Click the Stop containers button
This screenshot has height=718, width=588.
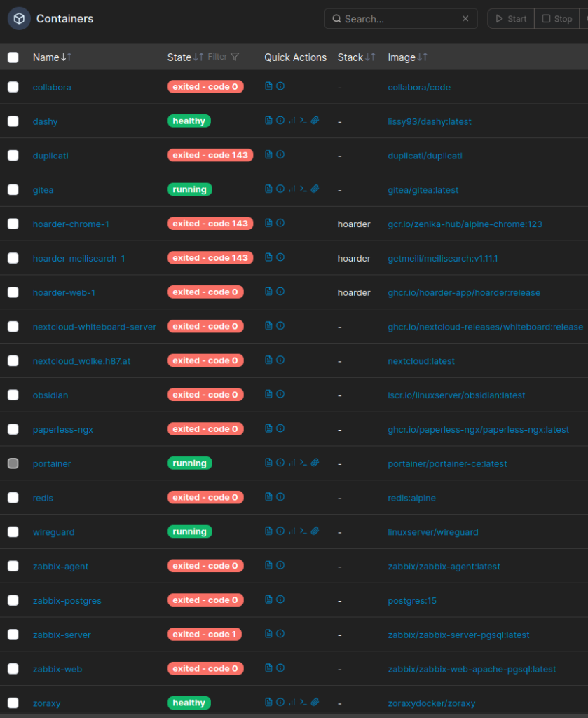click(557, 19)
